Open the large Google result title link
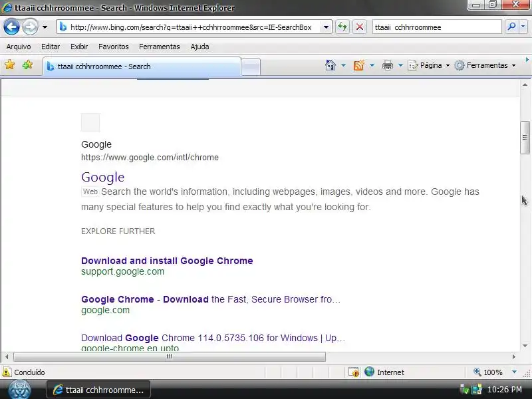Image resolution: width=532 pixels, height=399 pixels. tap(103, 177)
